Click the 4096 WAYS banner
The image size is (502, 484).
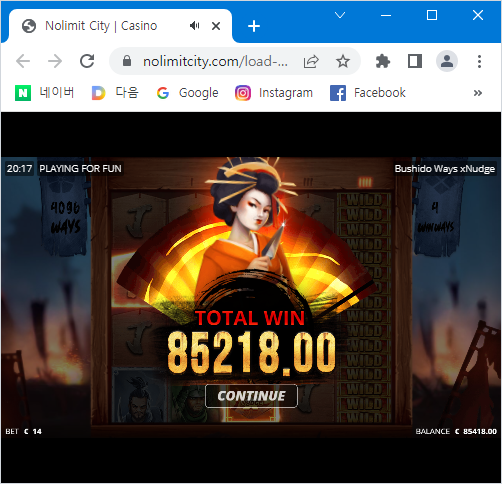(66, 218)
